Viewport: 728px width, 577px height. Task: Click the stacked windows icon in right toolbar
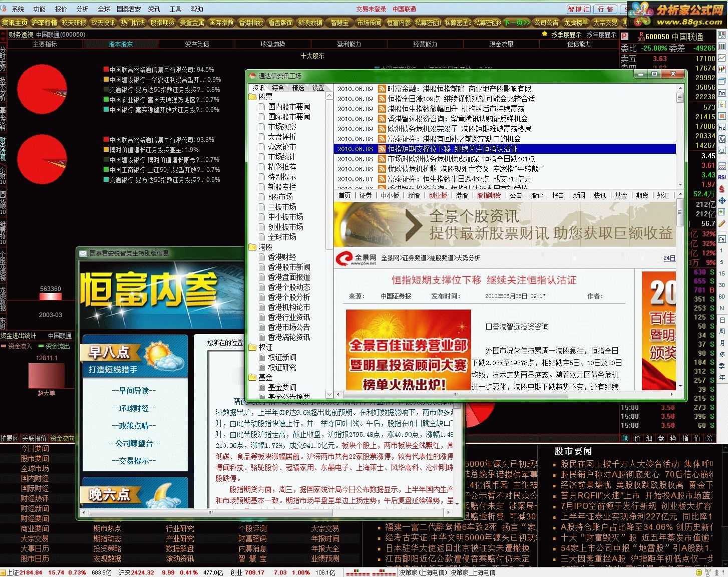pyautogui.click(x=722, y=82)
